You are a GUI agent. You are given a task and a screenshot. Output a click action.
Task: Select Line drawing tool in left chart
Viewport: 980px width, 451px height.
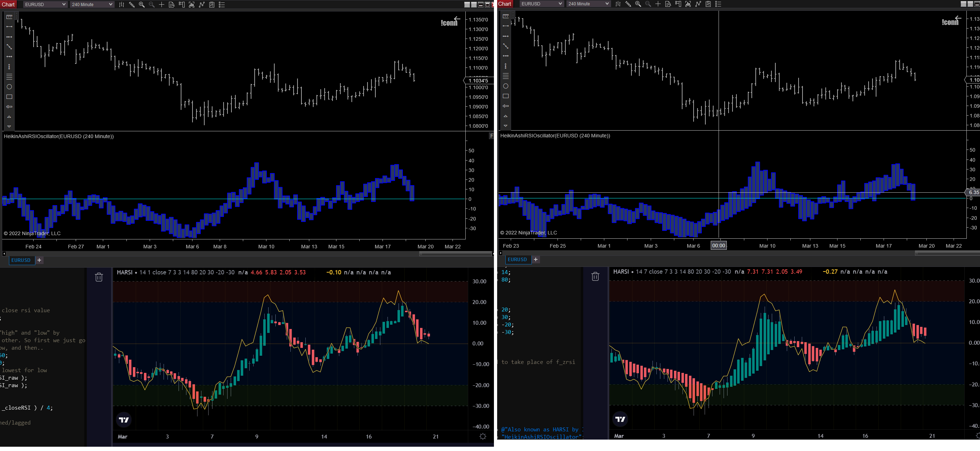click(9, 27)
